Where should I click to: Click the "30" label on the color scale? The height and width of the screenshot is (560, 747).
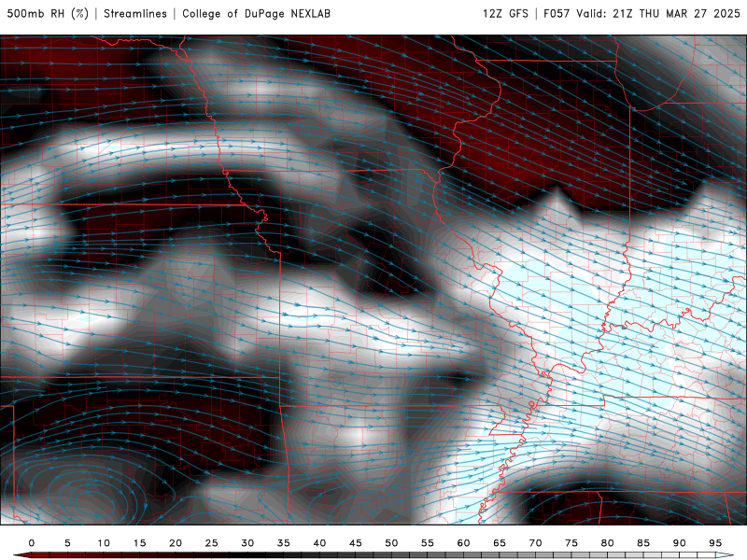[247, 543]
